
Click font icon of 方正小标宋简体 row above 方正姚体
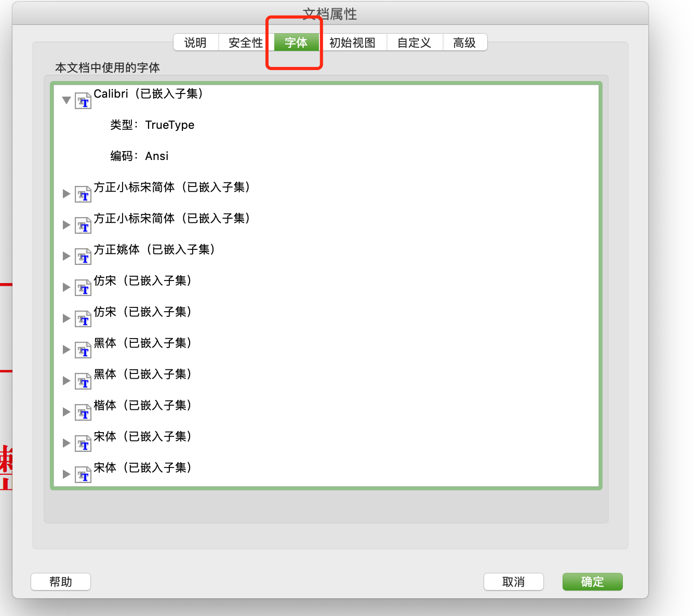[83, 225]
